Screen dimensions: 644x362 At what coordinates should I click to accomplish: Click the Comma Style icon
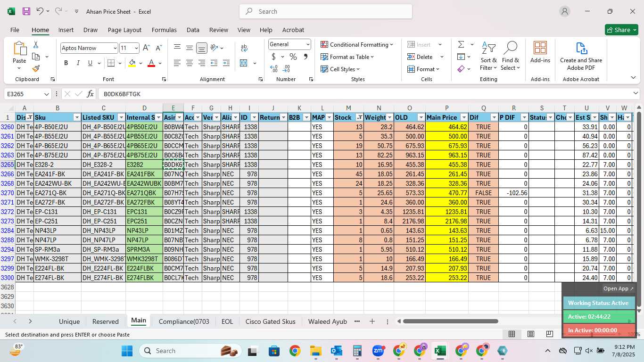305,57
